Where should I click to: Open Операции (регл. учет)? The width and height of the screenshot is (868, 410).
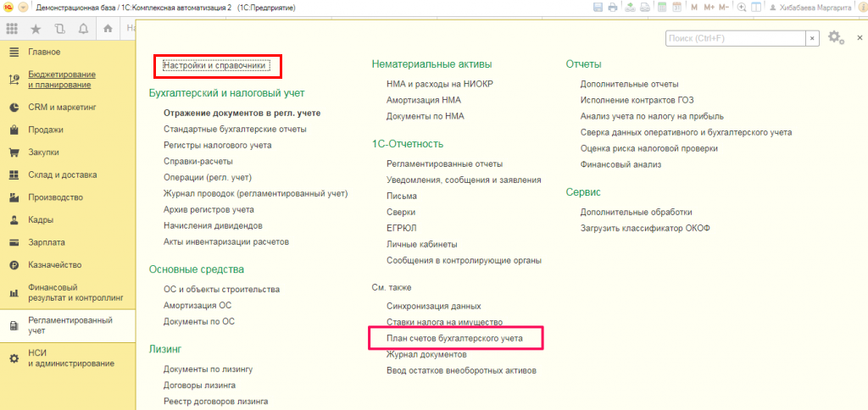208,177
